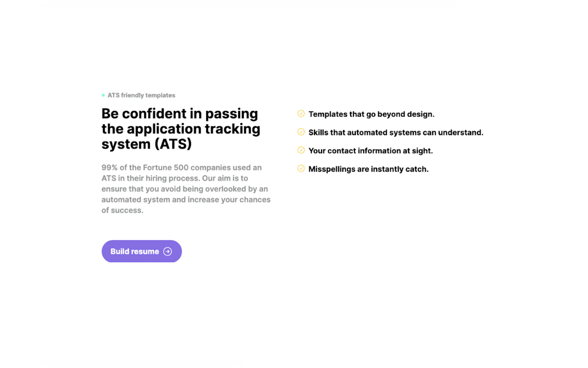Click the circled arrow icon in Build resume
This screenshot has height=368, width=588.
[167, 251]
